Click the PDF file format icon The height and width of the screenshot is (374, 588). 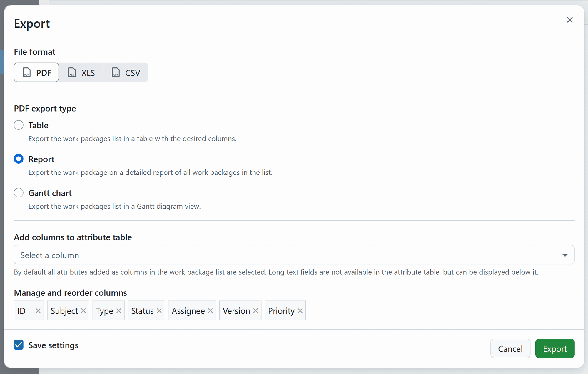pyautogui.click(x=26, y=72)
